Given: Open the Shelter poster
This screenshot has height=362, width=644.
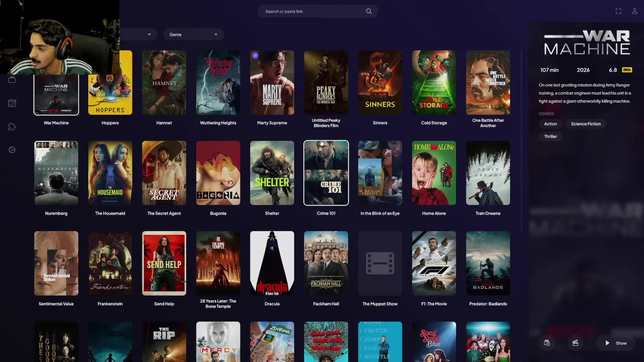Looking at the screenshot, I should pos(272,173).
